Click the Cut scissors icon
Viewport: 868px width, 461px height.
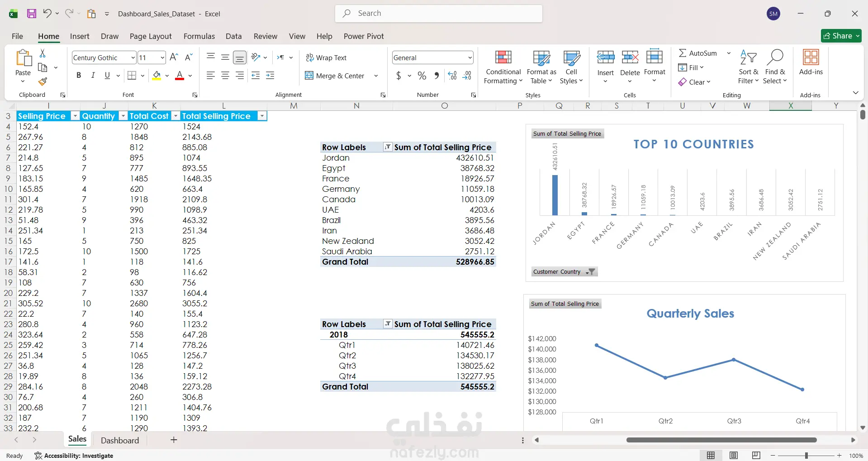coord(43,53)
